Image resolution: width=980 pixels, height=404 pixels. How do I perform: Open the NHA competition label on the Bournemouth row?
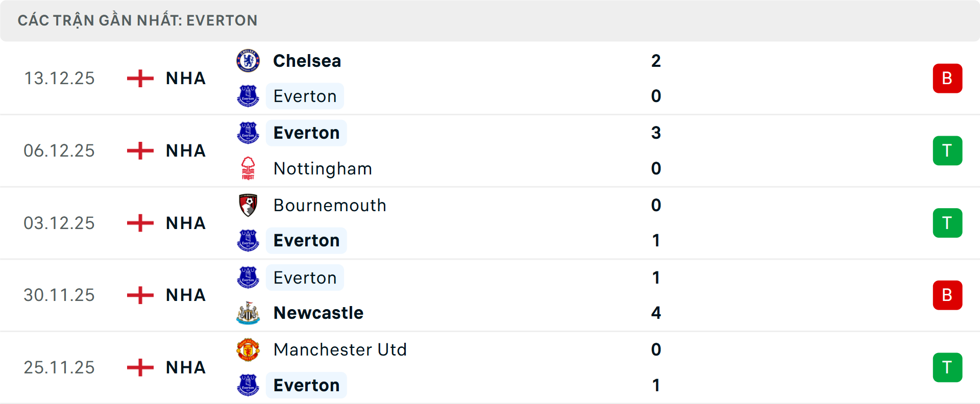[185, 223]
